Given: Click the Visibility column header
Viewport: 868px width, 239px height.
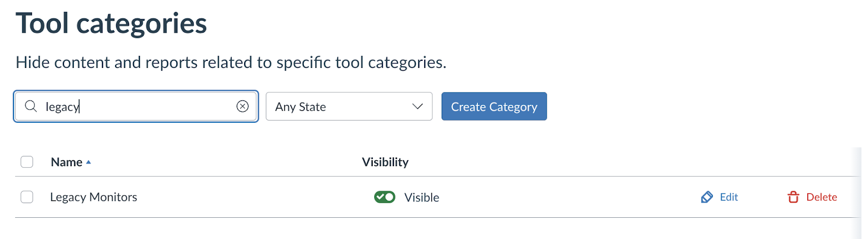Looking at the screenshot, I should [x=385, y=162].
